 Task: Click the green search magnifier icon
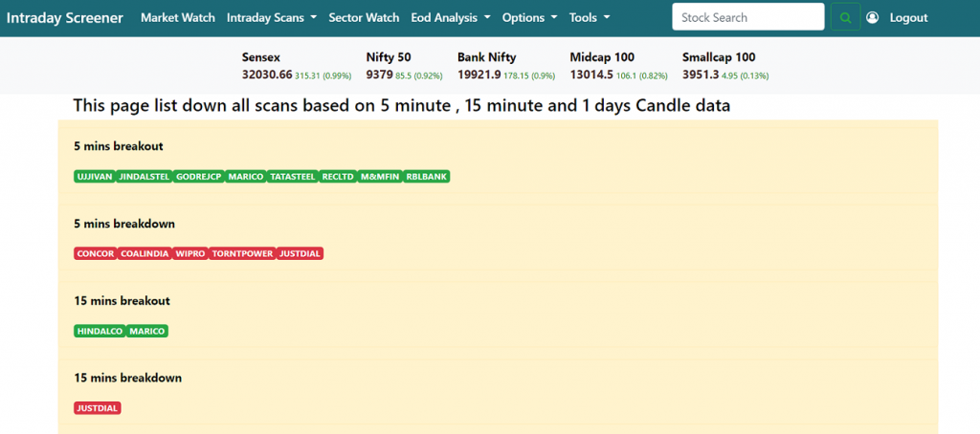point(846,17)
